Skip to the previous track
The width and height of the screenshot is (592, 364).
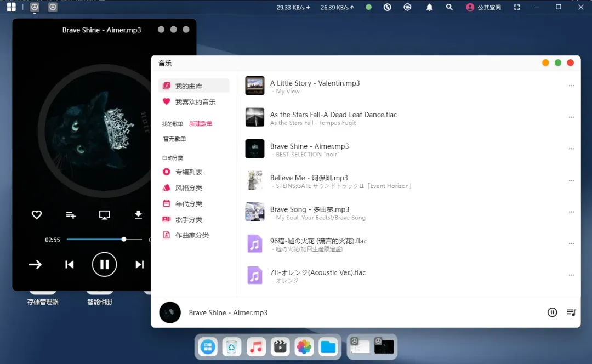(x=70, y=265)
